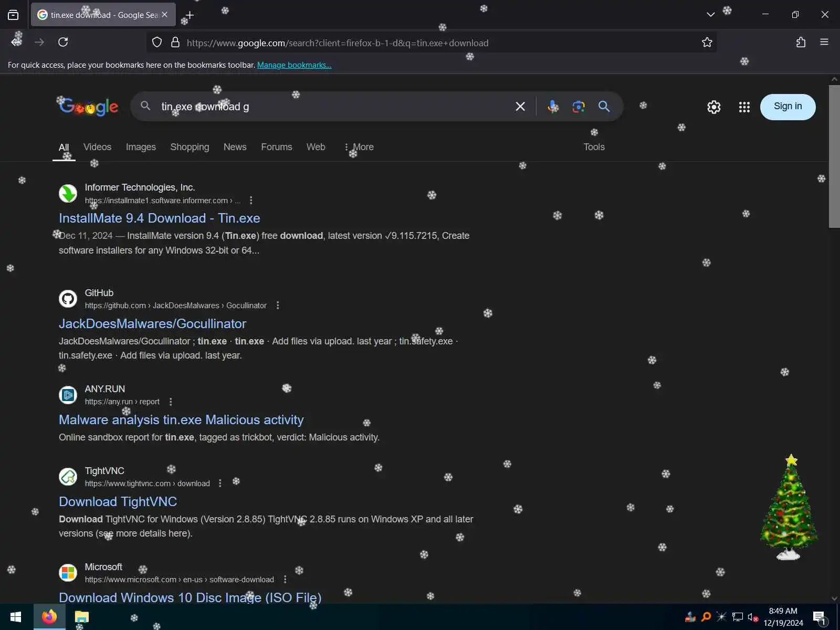Expand the list all tabs dropdown

710,15
